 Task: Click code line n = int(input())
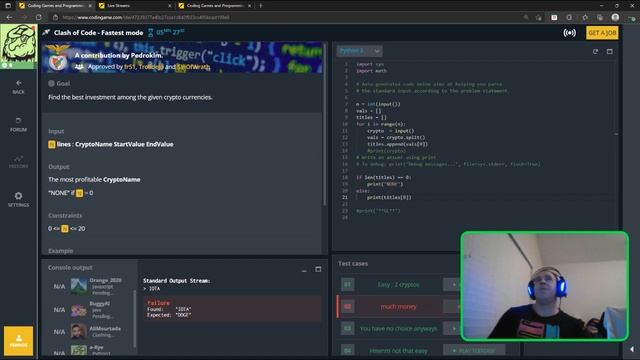(x=378, y=104)
